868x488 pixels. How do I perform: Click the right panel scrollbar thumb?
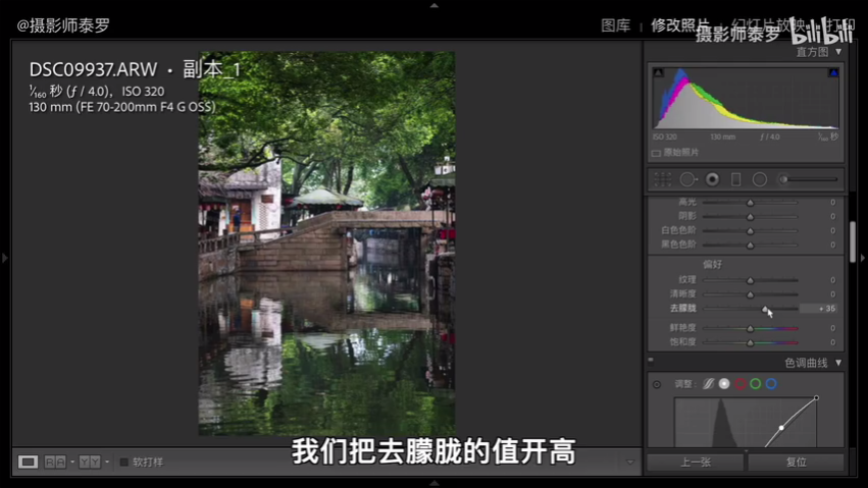(852, 243)
